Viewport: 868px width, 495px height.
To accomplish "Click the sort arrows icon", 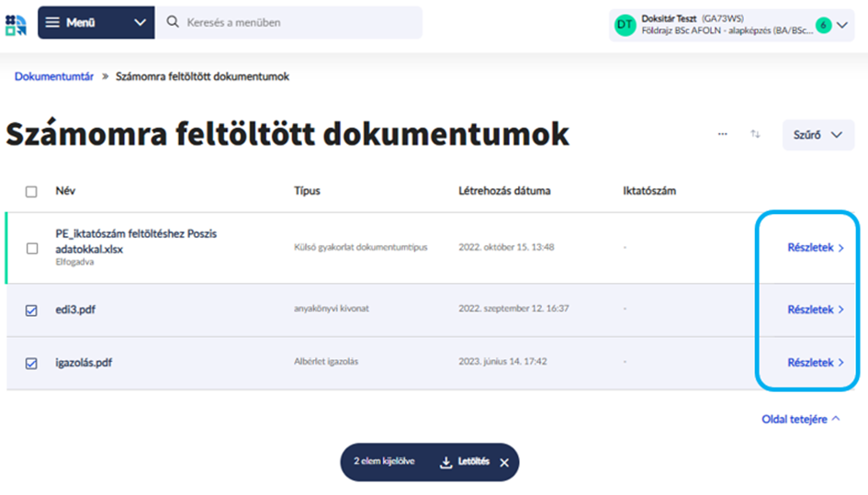I will (755, 134).
